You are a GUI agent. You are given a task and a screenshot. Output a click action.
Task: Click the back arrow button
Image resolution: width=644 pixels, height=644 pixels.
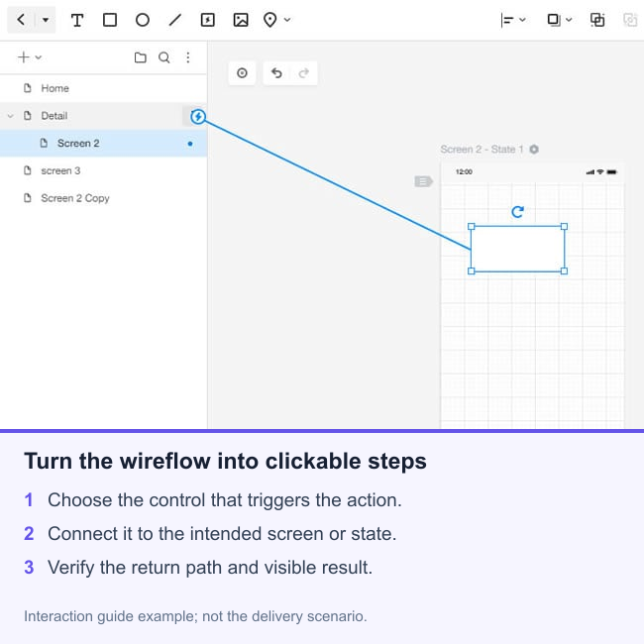(22, 19)
